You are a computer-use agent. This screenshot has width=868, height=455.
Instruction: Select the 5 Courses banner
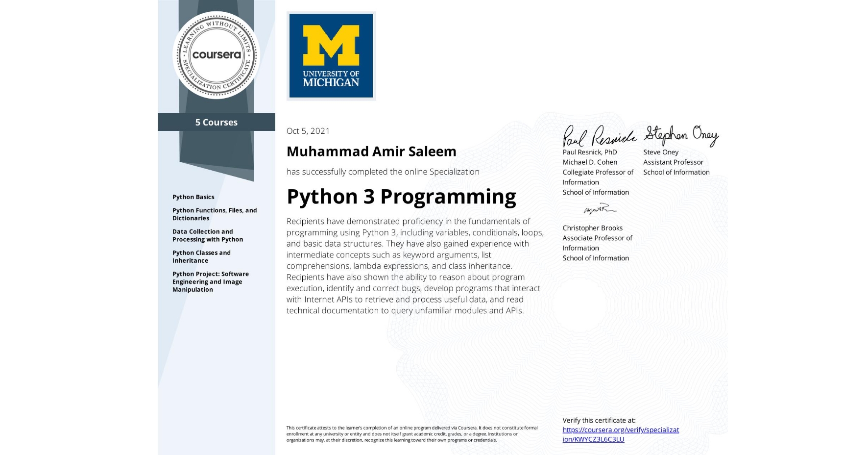pos(216,122)
